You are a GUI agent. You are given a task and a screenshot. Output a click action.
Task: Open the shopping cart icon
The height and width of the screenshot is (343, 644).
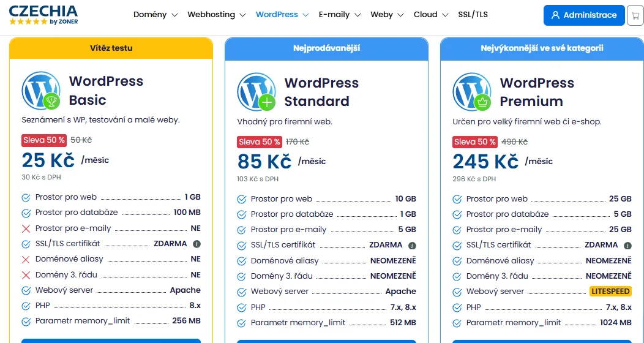[635, 15]
